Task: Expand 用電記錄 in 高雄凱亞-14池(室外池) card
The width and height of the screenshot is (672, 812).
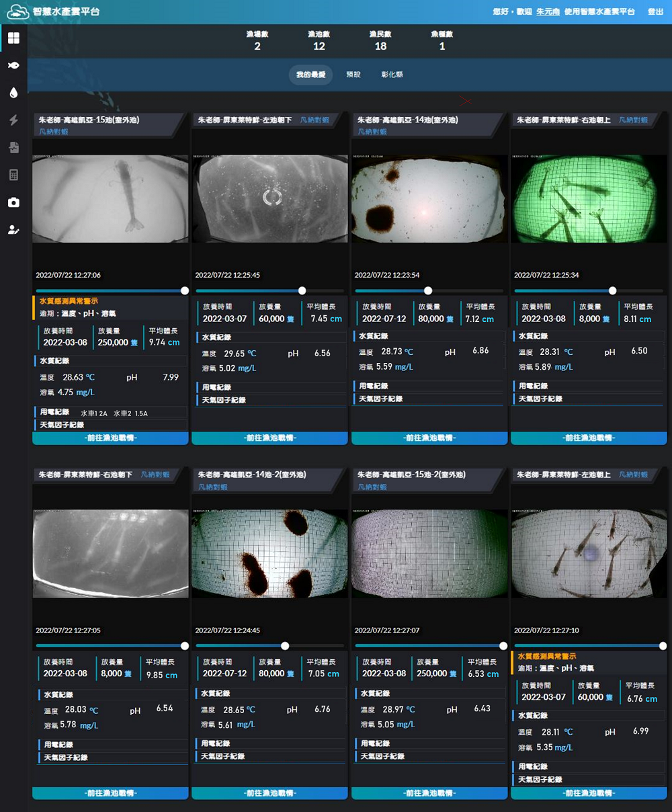Action: click(374, 386)
